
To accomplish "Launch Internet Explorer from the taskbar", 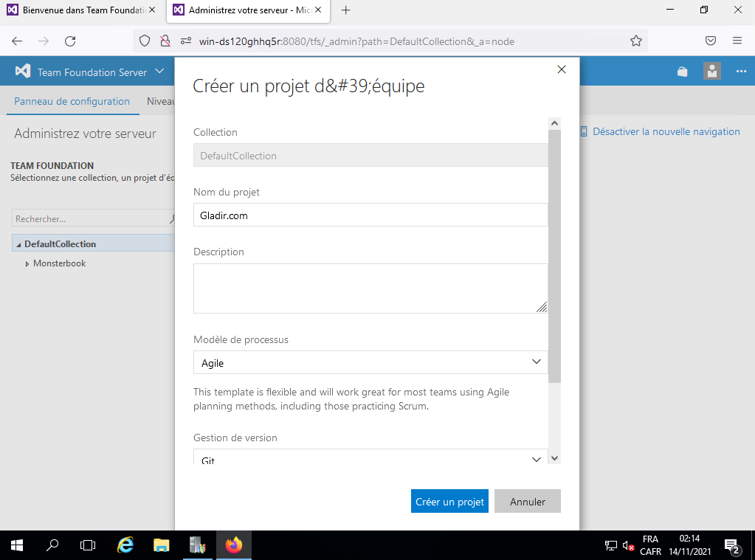I will [125, 545].
